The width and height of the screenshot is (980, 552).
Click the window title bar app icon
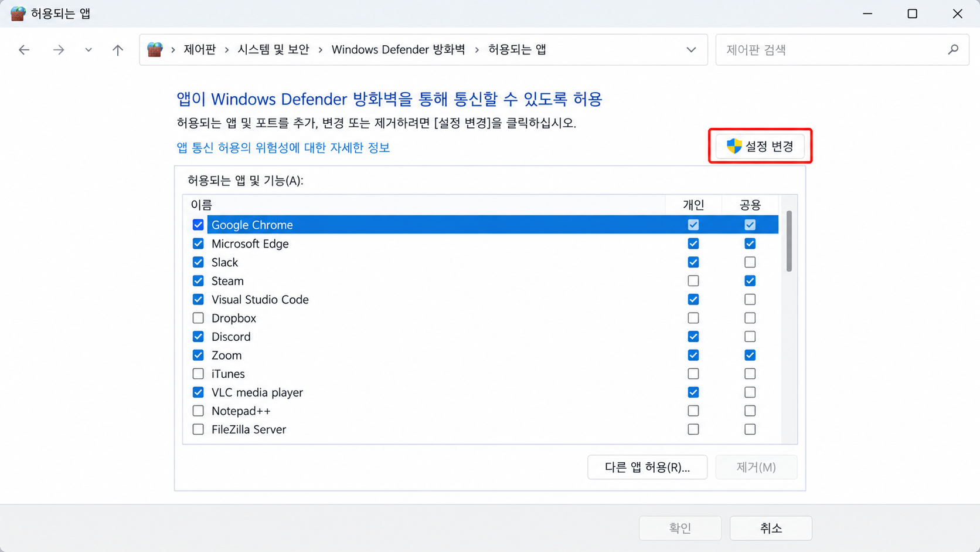(18, 13)
